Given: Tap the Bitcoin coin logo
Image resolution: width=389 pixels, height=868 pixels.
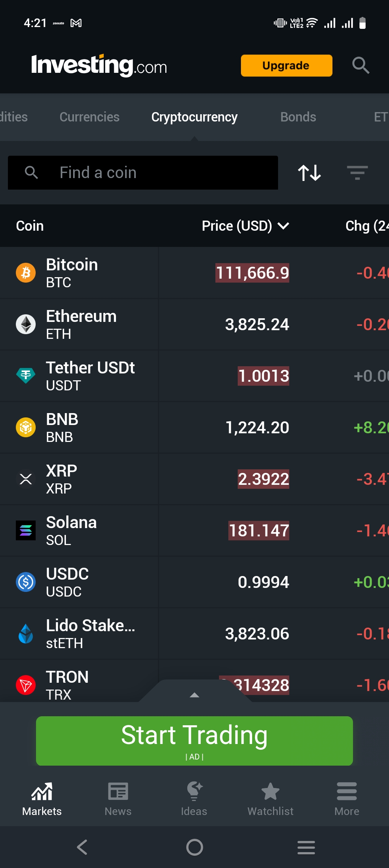Looking at the screenshot, I should coord(26,273).
